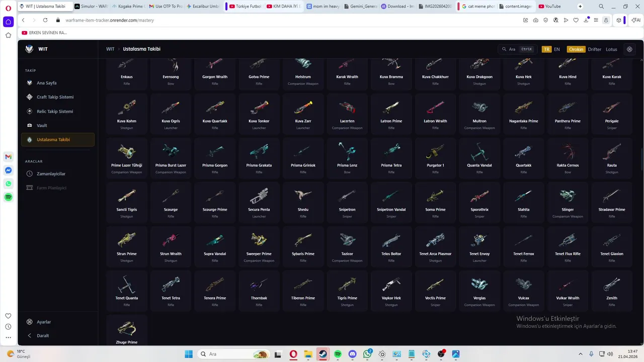This screenshot has height=362, width=644.
Task: Select the Stinger companion weapon icon
Action: (x=568, y=196)
